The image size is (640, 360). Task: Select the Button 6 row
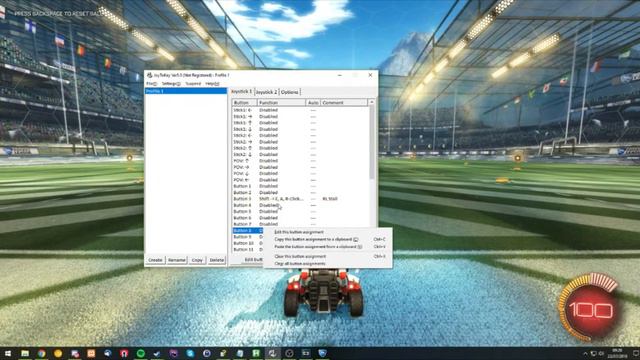pos(300,218)
